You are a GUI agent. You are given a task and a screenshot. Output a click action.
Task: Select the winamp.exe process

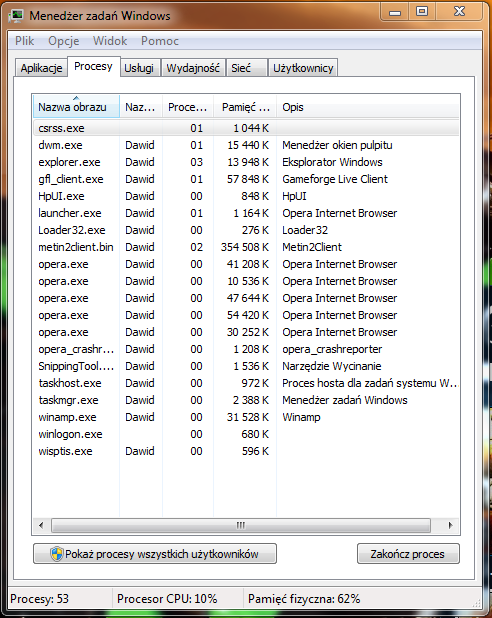coord(246,417)
